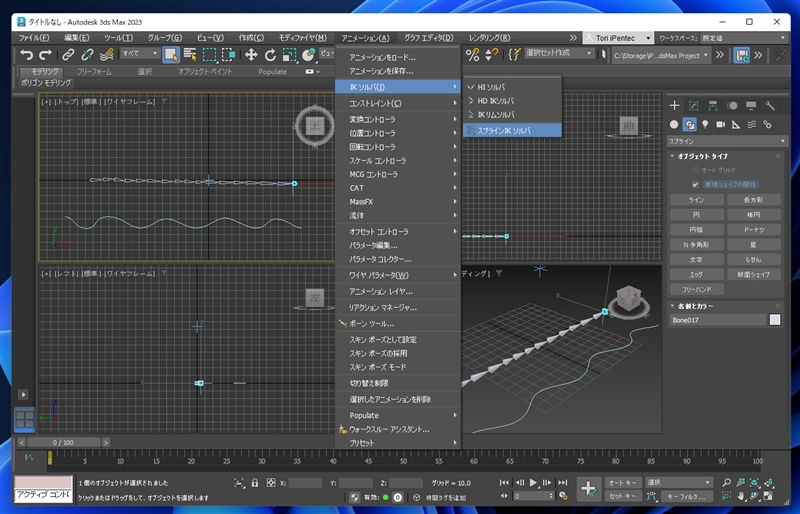Click the Edit Named Selection Sets icon

pos(515,54)
